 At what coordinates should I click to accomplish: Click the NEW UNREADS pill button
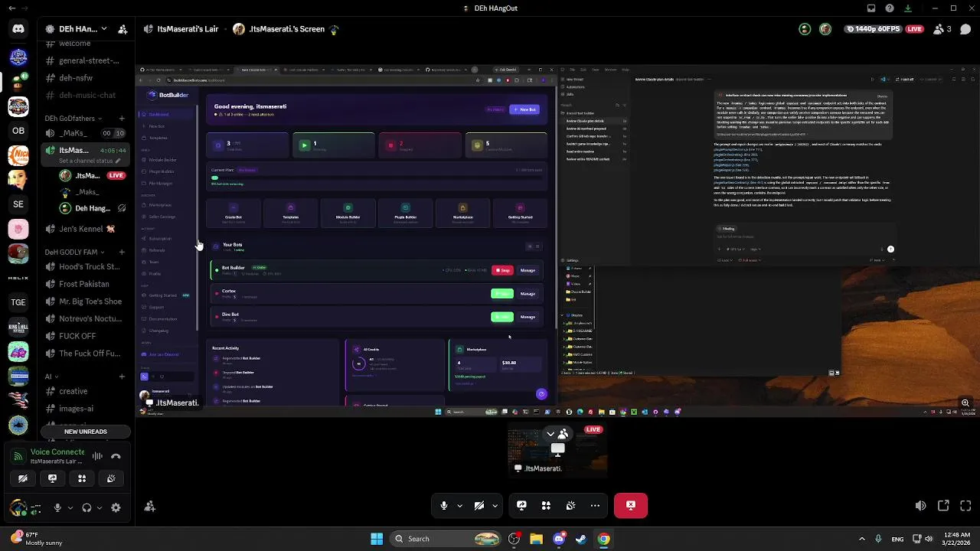point(85,432)
